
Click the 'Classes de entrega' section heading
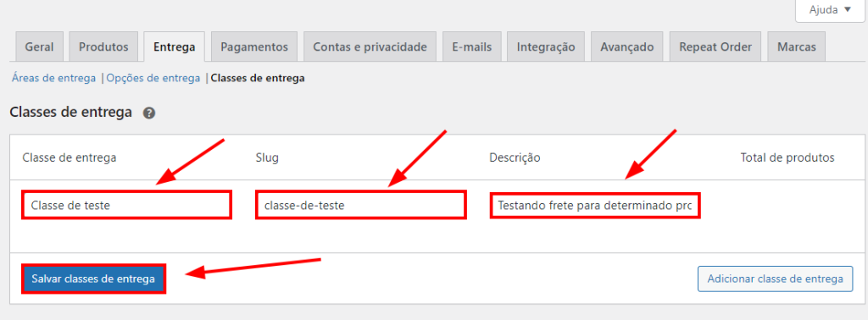pos(71,113)
